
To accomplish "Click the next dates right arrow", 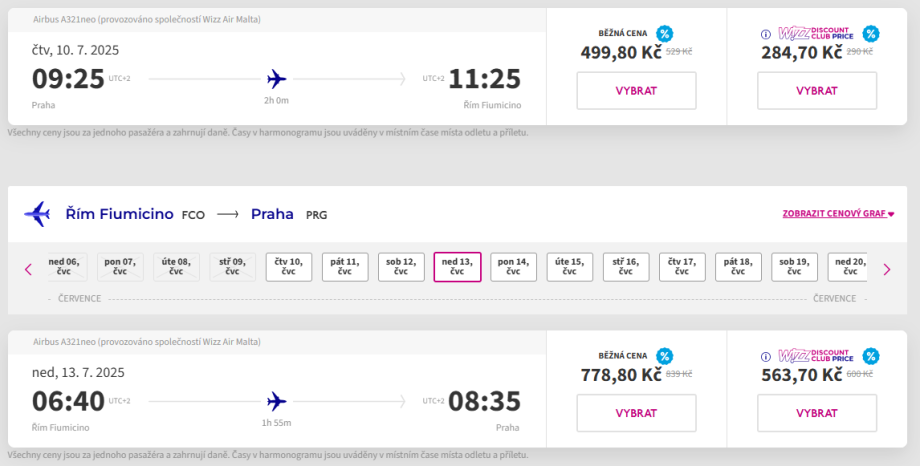I will [886, 269].
